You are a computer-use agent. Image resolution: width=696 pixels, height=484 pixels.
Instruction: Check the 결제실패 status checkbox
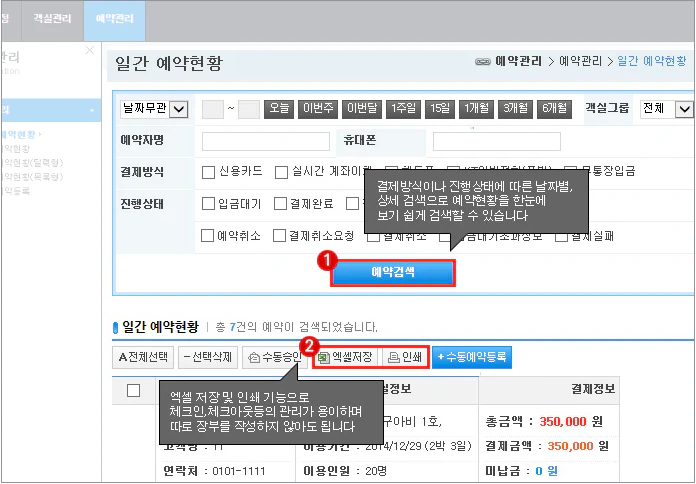click(x=562, y=236)
